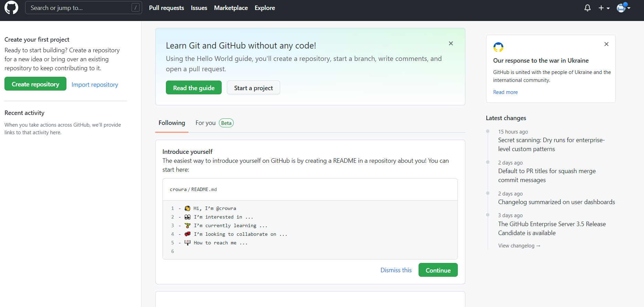Image resolution: width=644 pixels, height=307 pixels.
Task: Click the Ukraine-colored GitHub logo icon
Action: [x=498, y=47]
